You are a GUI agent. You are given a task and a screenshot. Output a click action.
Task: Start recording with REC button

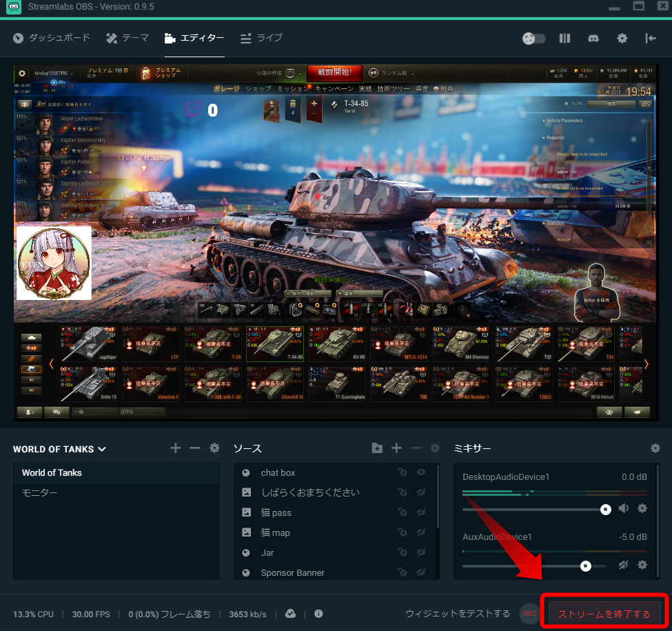(530, 614)
